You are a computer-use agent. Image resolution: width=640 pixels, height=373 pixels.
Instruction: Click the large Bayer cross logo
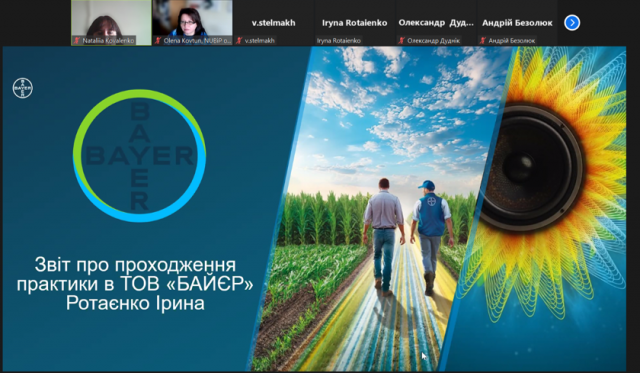(x=139, y=155)
